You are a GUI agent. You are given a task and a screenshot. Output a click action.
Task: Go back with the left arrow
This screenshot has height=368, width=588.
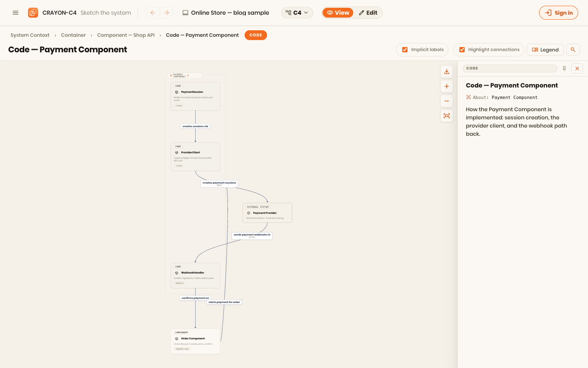(153, 13)
